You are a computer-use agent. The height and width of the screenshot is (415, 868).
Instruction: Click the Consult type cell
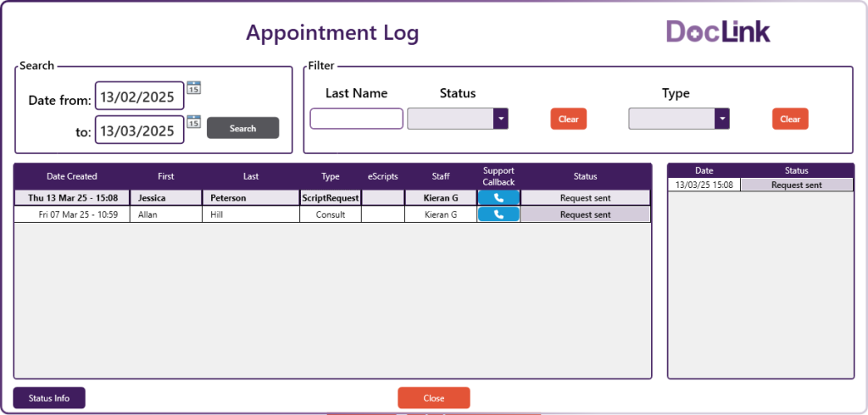(x=331, y=214)
